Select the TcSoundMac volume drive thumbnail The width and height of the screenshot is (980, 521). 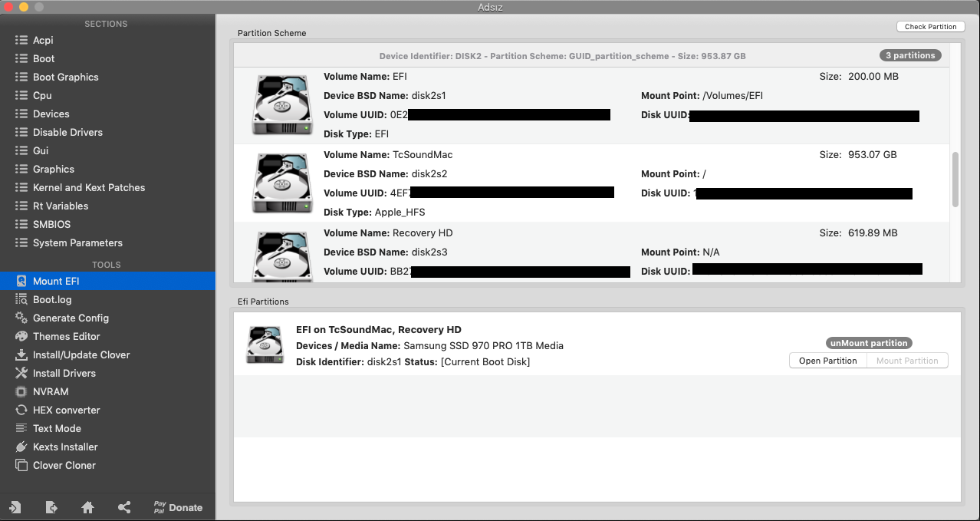282,183
